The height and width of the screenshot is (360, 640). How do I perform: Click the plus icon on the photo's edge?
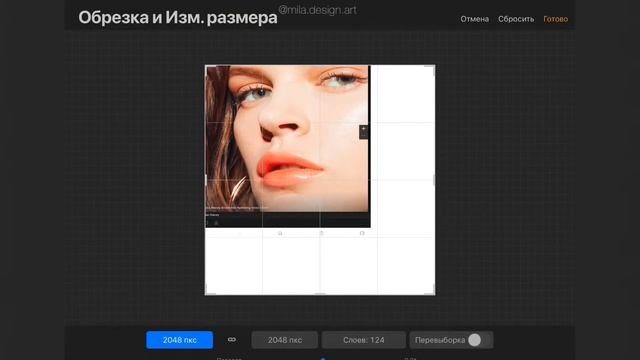coord(363,129)
